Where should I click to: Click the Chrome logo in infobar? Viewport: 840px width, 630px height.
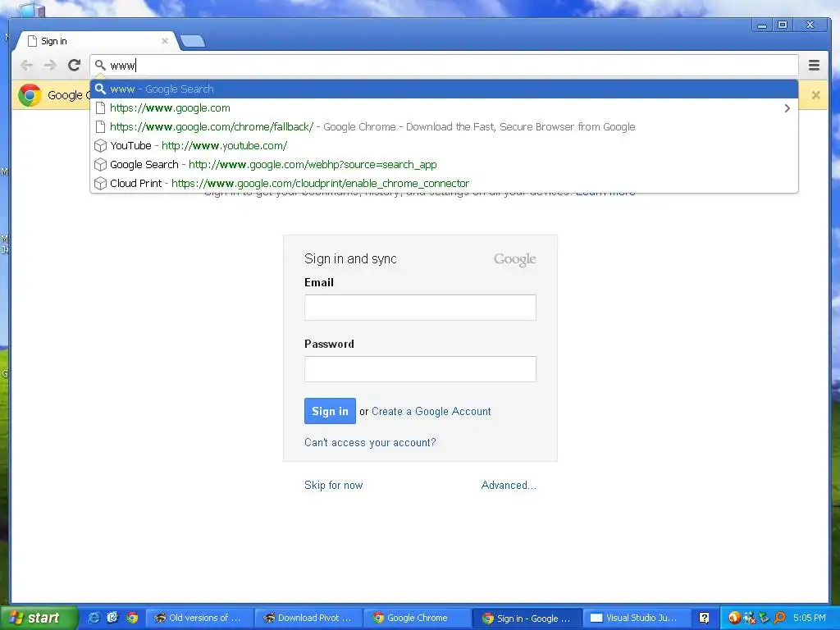(x=30, y=95)
